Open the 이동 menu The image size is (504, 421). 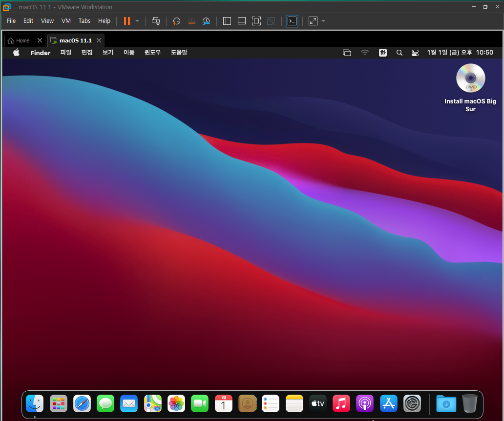(129, 52)
